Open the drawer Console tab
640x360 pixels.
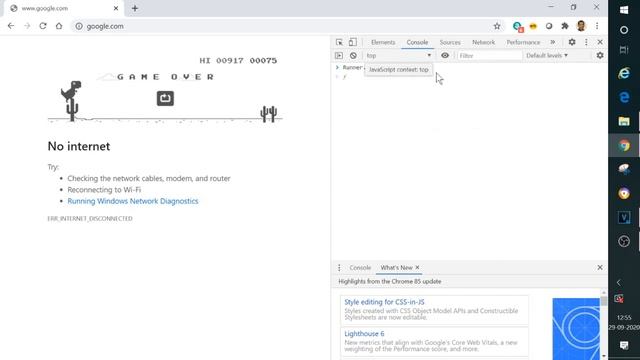pos(360,268)
